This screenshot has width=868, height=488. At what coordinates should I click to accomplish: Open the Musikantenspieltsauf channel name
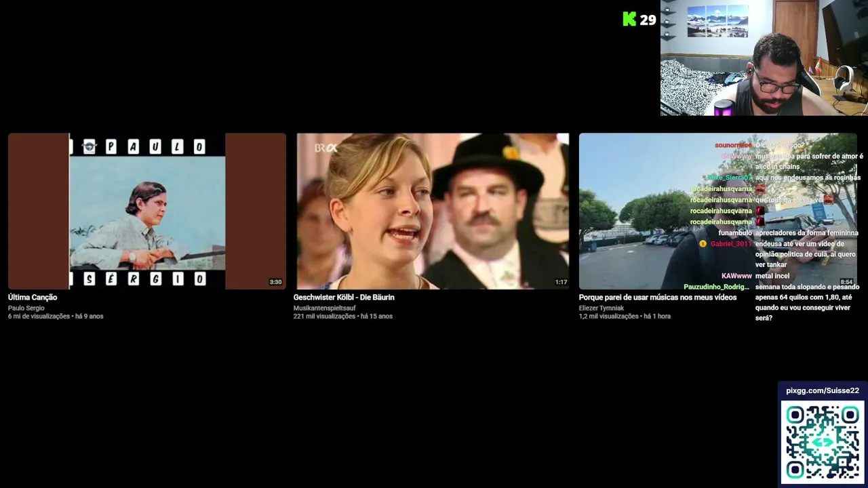pos(325,308)
